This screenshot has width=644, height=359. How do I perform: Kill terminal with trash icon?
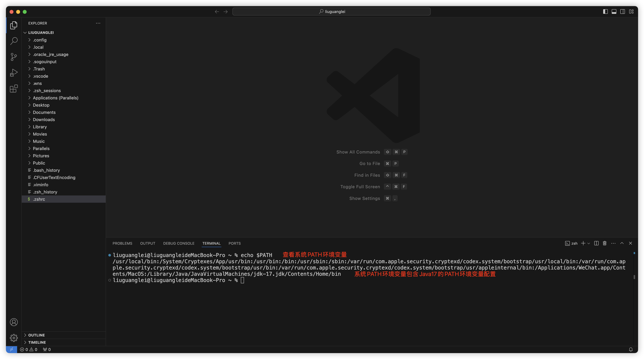[604, 243]
